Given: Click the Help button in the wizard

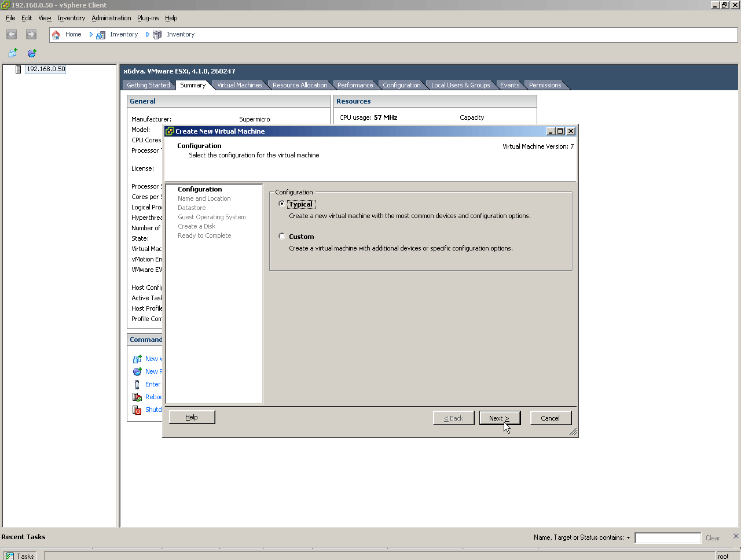Looking at the screenshot, I should (x=192, y=417).
